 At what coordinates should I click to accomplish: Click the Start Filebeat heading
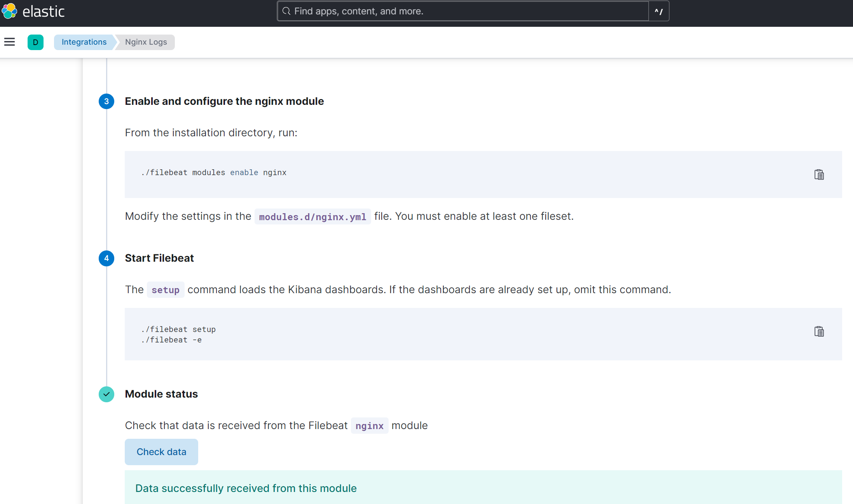[x=159, y=258]
